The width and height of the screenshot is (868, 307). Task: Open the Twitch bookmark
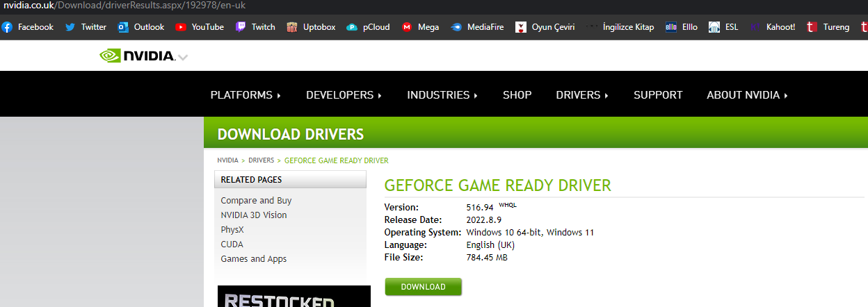[x=255, y=27]
